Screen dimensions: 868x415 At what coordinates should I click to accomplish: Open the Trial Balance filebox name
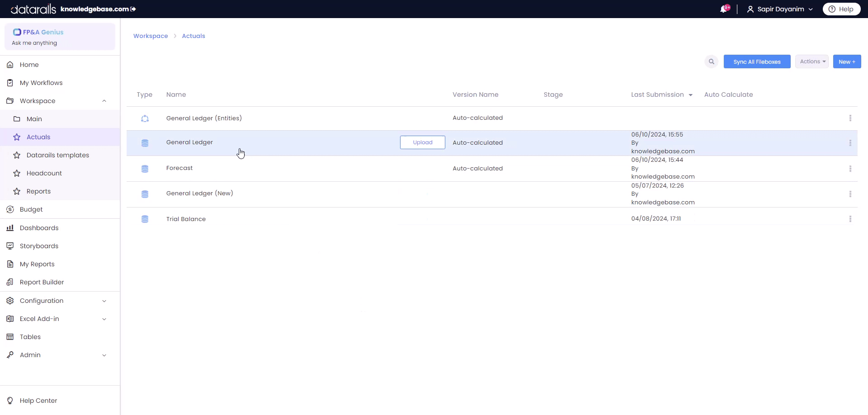tap(186, 219)
